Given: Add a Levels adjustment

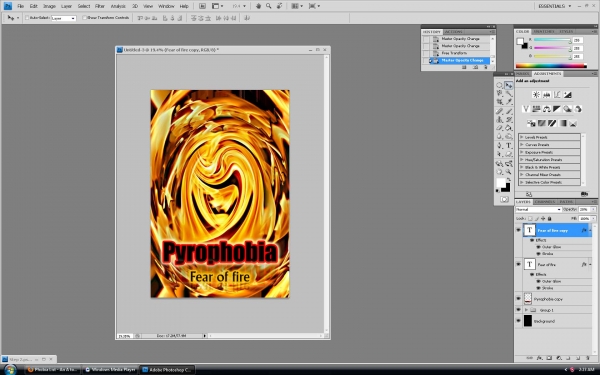Looking at the screenshot, I should click(546, 95).
